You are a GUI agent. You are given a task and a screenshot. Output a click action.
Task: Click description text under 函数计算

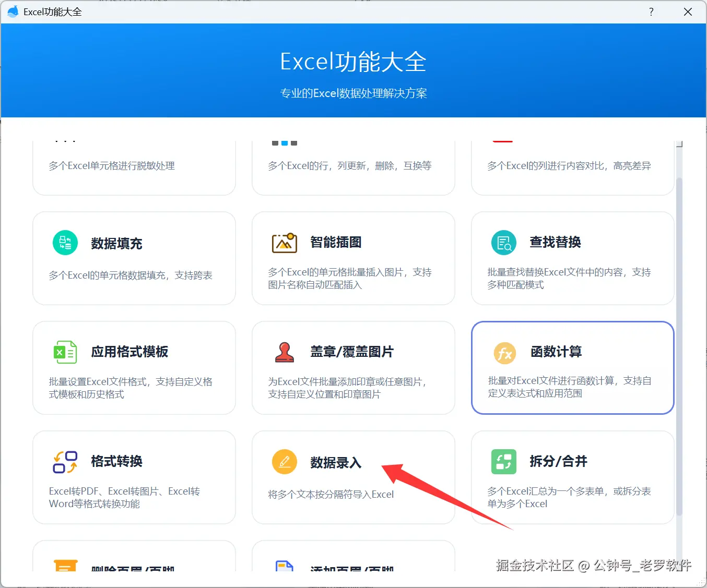(570, 387)
